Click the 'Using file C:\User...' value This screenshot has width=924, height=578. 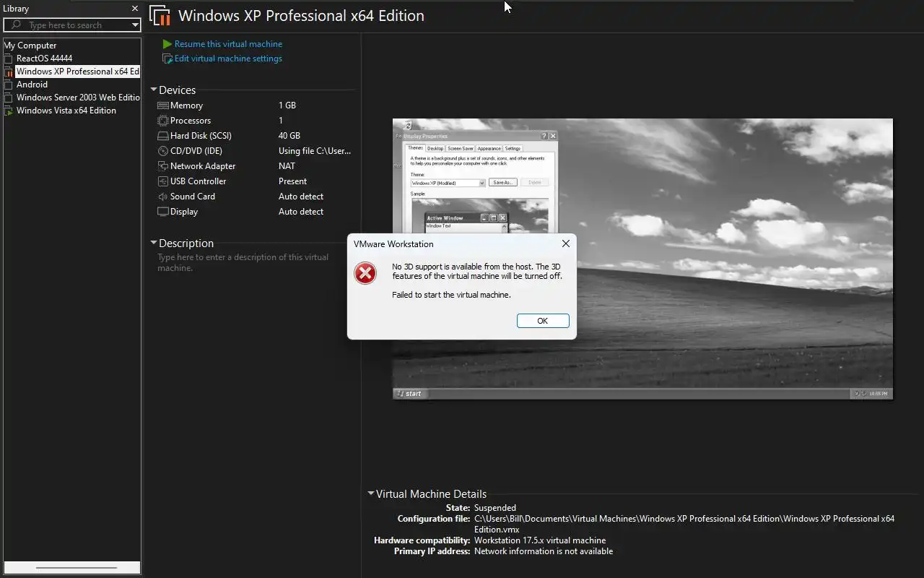tap(315, 151)
